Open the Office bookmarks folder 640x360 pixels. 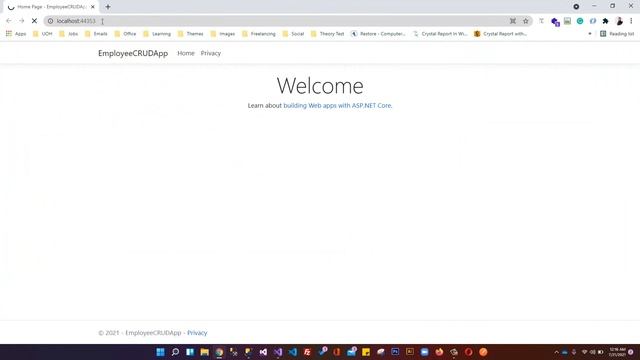click(125, 34)
